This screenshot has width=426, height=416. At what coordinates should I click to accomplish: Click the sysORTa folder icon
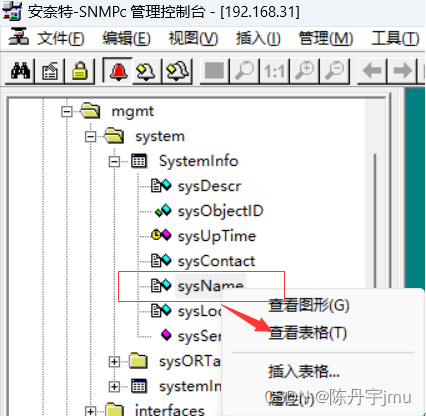coord(138,361)
